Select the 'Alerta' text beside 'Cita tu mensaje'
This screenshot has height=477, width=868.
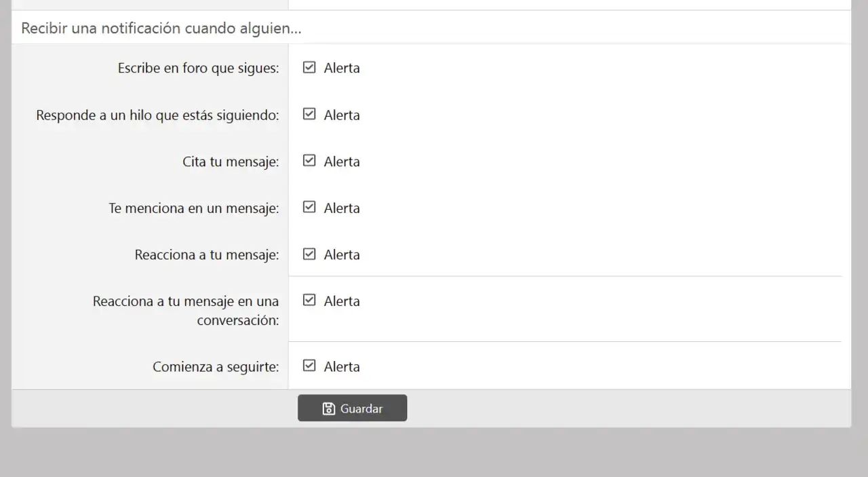point(342,161)
